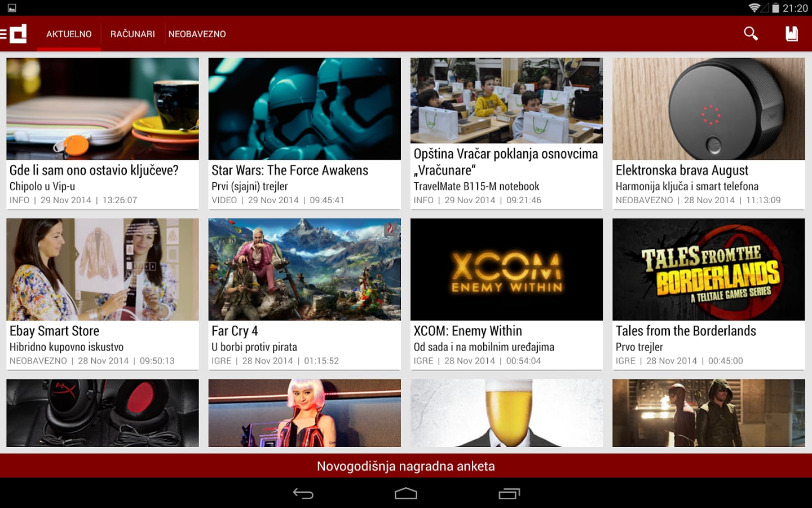Tap the flame badge on Far Cry 4 image
812x508 pixels.
[x=391, y=229]
